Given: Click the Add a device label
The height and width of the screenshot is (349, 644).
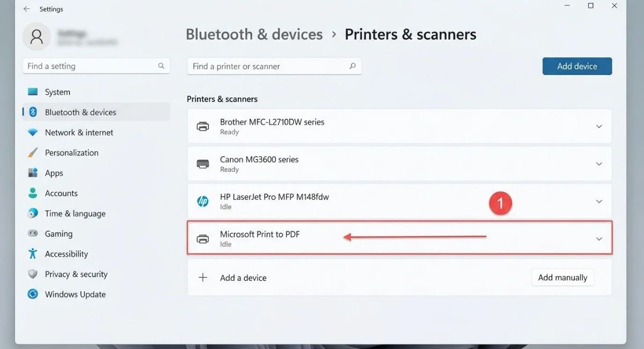Looking at the screenshot, I should point(243,278).
